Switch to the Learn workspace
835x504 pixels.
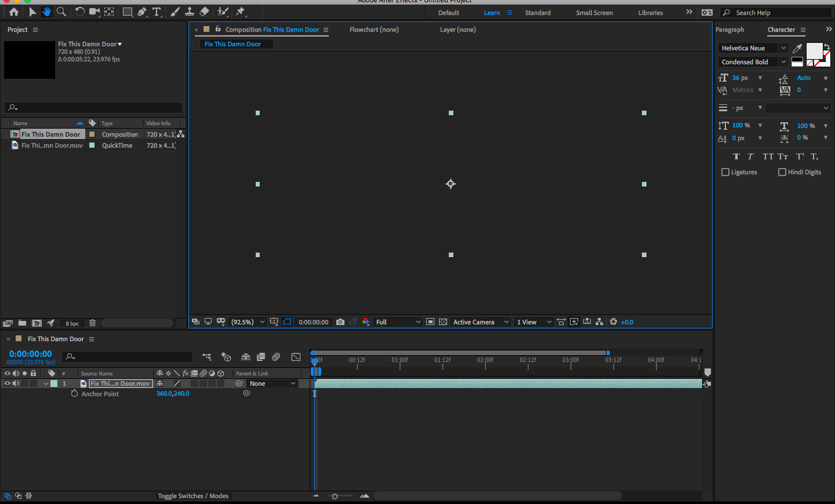coord(492,12)
